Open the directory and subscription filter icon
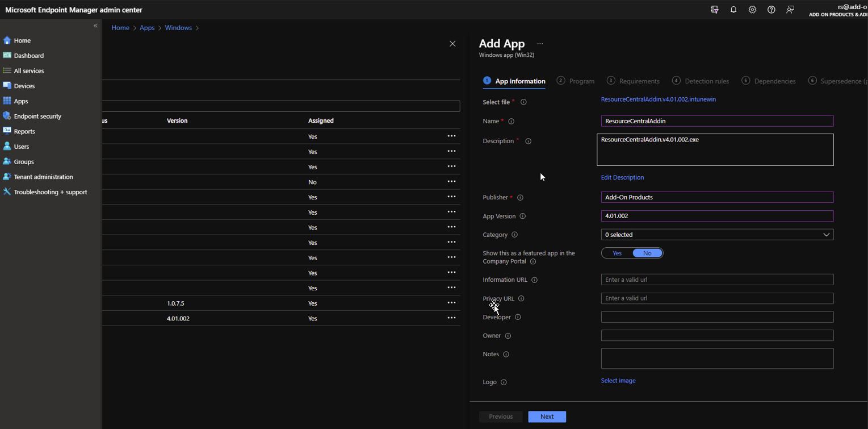Viewport: 868px width, 429px height. pos(715,10)
